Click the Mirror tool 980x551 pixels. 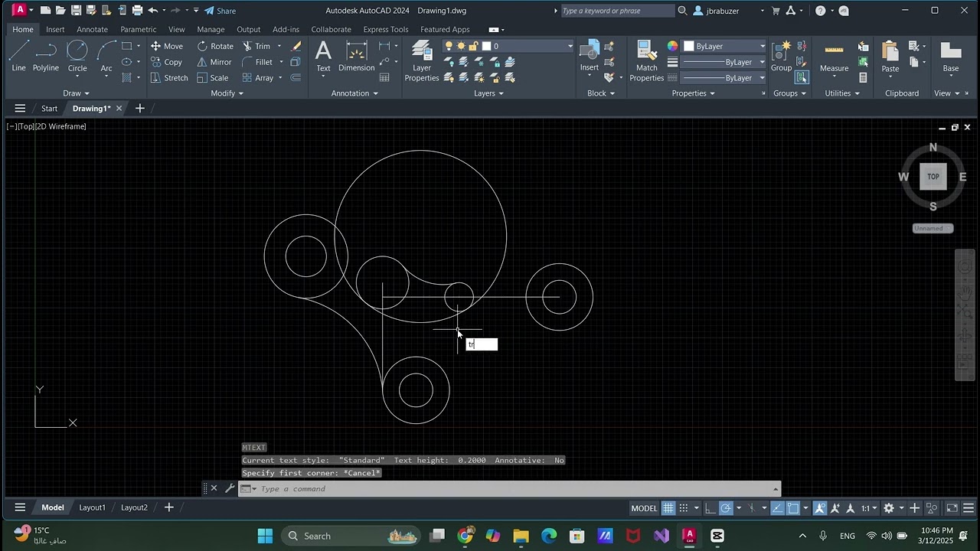[214, 62]
